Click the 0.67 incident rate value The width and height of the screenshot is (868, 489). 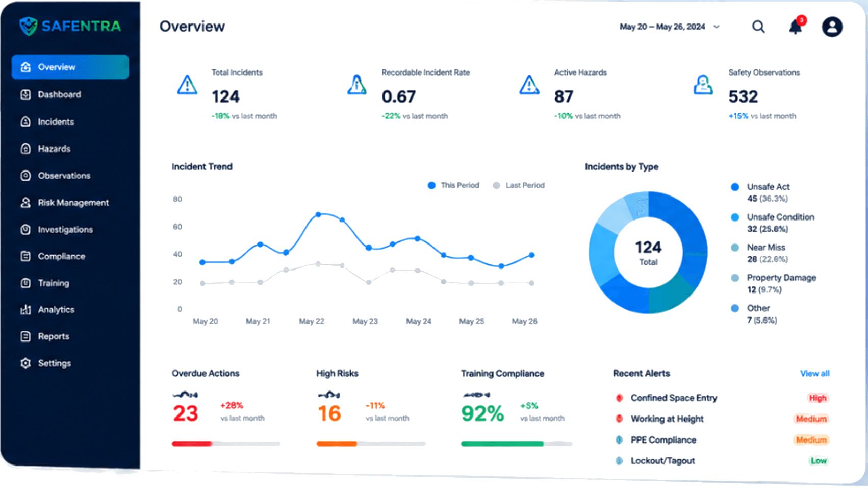398,96
